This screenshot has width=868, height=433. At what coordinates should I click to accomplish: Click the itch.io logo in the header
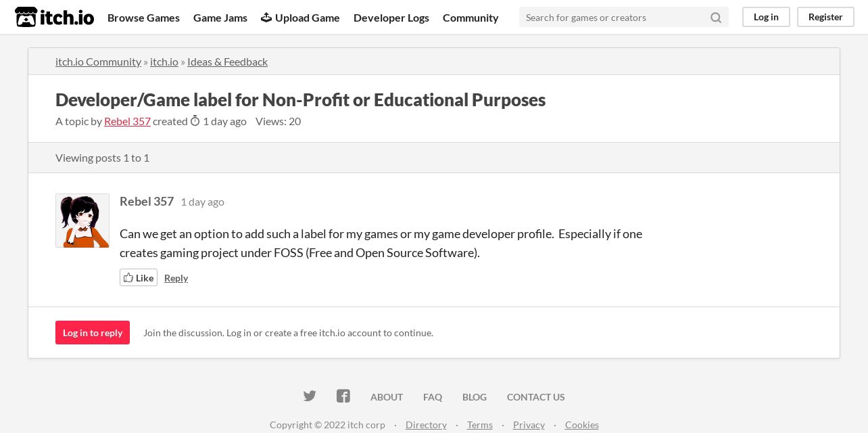point(54,17)
